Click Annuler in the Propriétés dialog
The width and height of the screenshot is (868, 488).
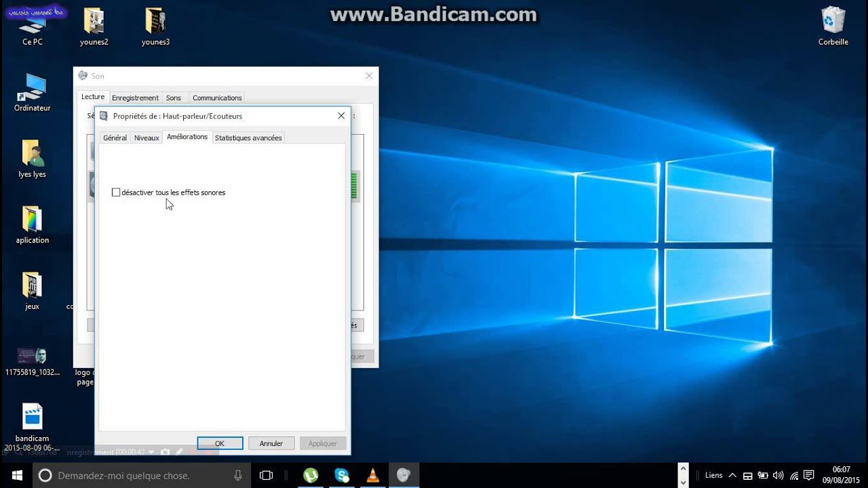tap(271, 443)
